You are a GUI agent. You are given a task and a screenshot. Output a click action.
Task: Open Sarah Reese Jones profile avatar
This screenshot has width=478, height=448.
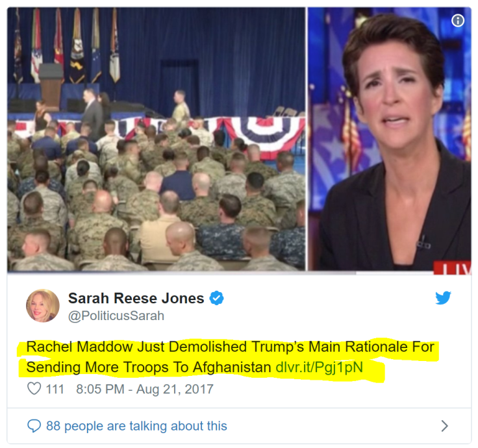pyautogui.click(x=43, y=306)
